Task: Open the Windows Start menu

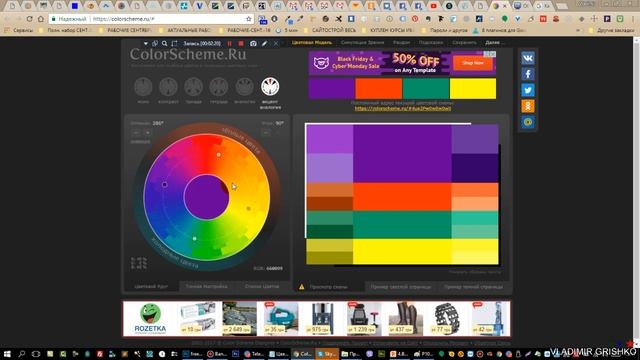Action: pyautogui.click(x=7, y=354)
